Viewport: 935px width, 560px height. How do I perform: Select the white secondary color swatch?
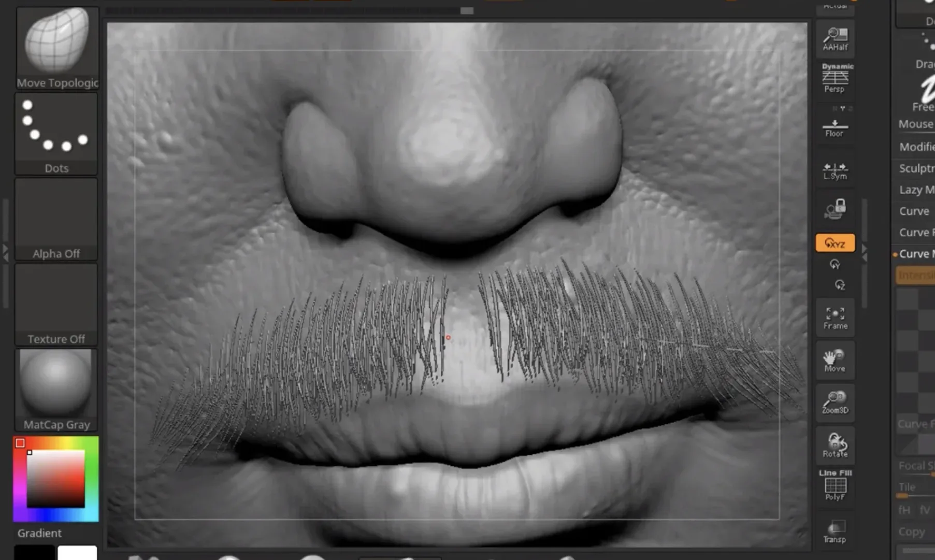tap(77, 552)
